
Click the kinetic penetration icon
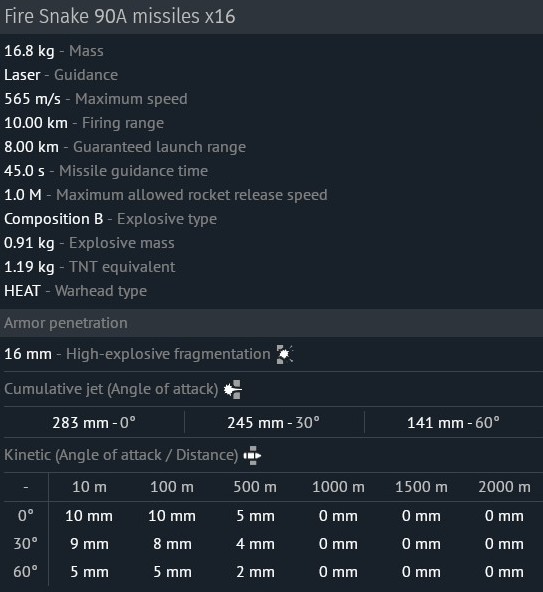click(x=252, y=455)
